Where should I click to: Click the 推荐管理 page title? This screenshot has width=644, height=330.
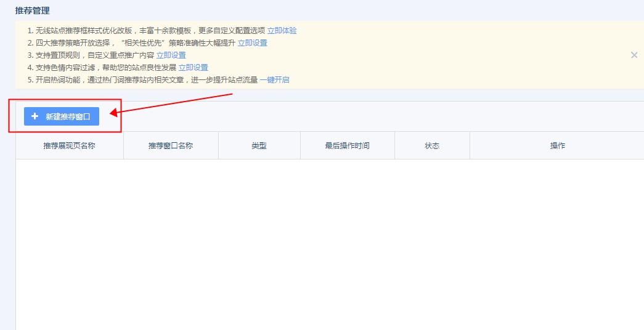click(33, 10)
